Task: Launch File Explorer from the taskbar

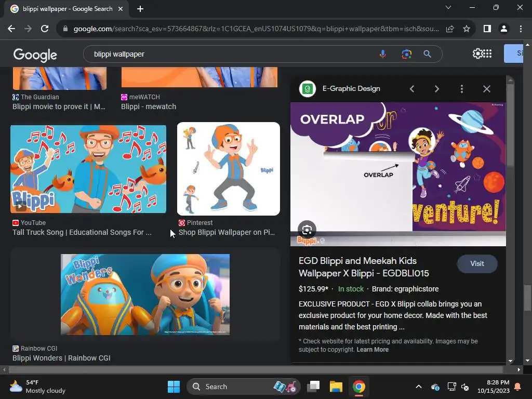Action: (336, 387)
